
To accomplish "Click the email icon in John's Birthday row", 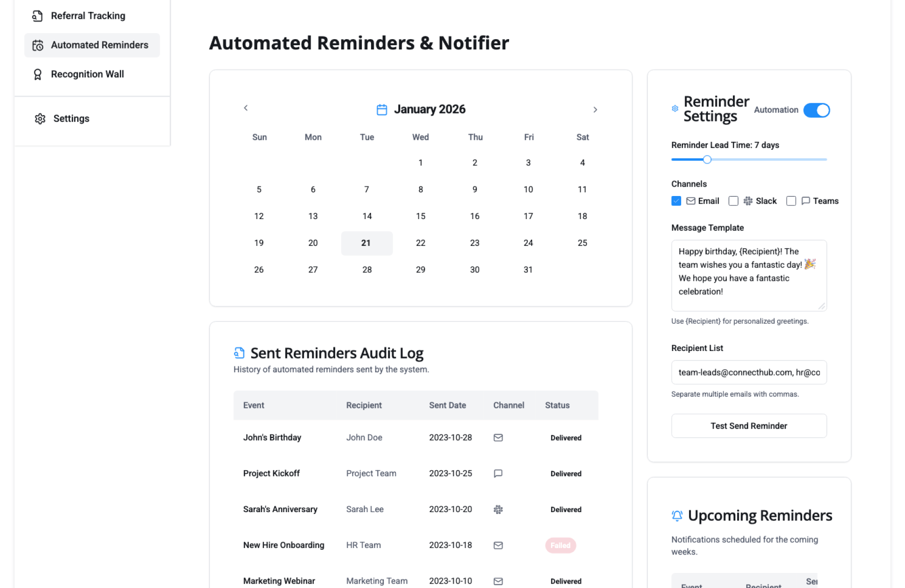I will pos(498,438).
